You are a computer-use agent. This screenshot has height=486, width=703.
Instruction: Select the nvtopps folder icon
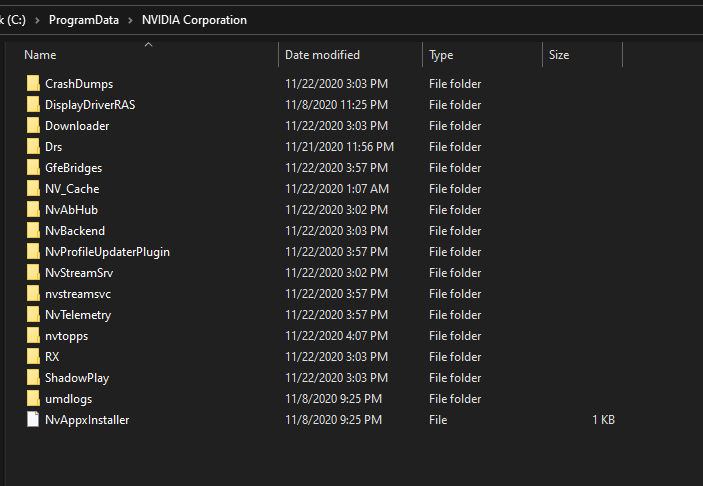point(33,335)
